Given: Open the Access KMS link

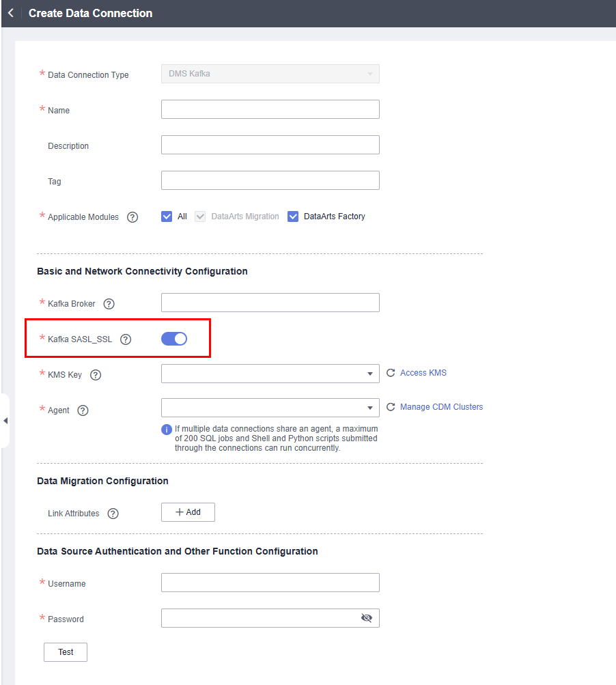Looking at the screenshot, I should (x=423, y=373).
